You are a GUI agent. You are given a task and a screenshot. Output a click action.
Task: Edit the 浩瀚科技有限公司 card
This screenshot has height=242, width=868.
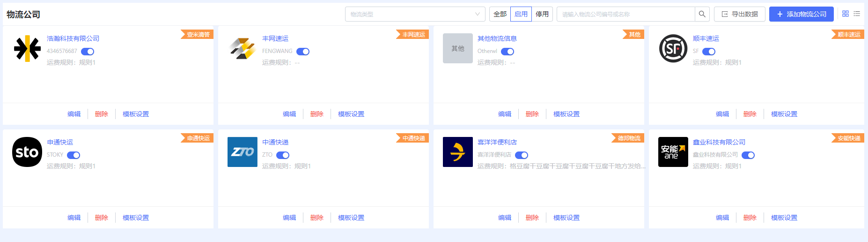pyautogui.click(x=74, y=114)
